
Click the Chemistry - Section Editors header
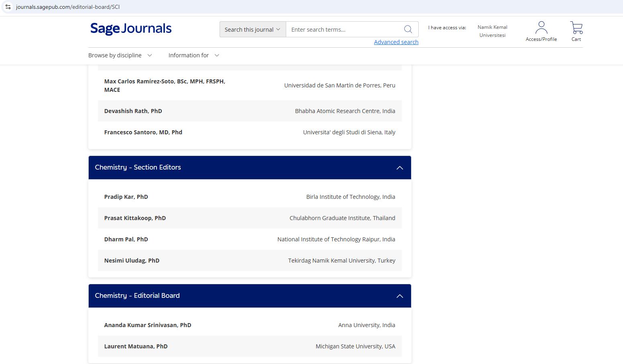(250, 168)
